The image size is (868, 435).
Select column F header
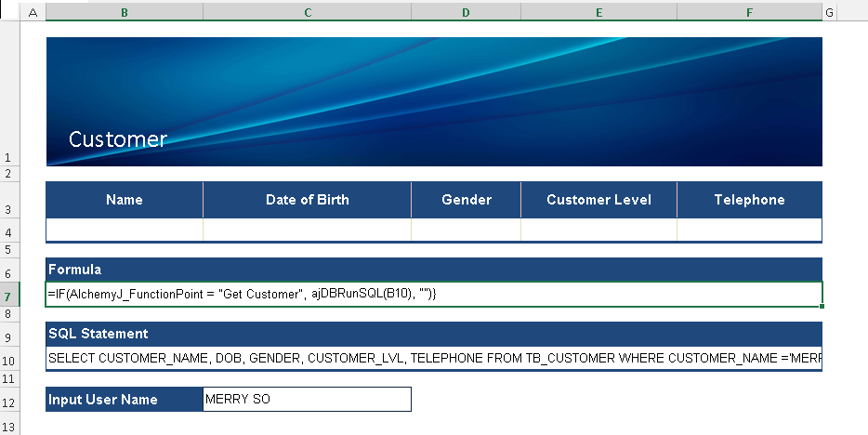(749, 12)
